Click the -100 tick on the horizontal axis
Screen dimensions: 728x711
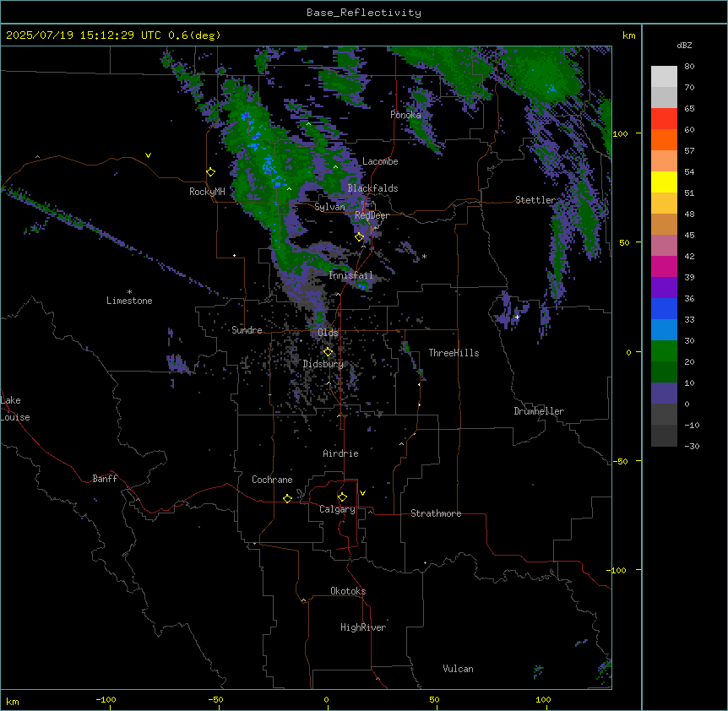point(106,699)
